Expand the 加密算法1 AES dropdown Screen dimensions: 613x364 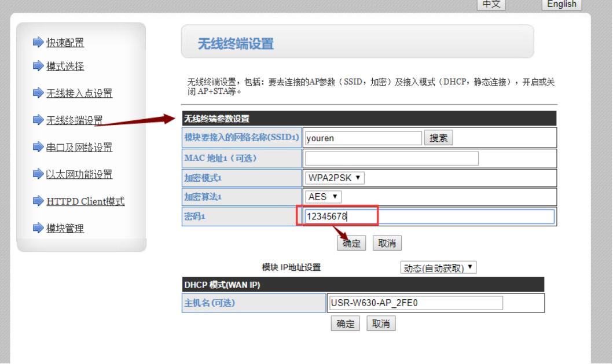324,197
